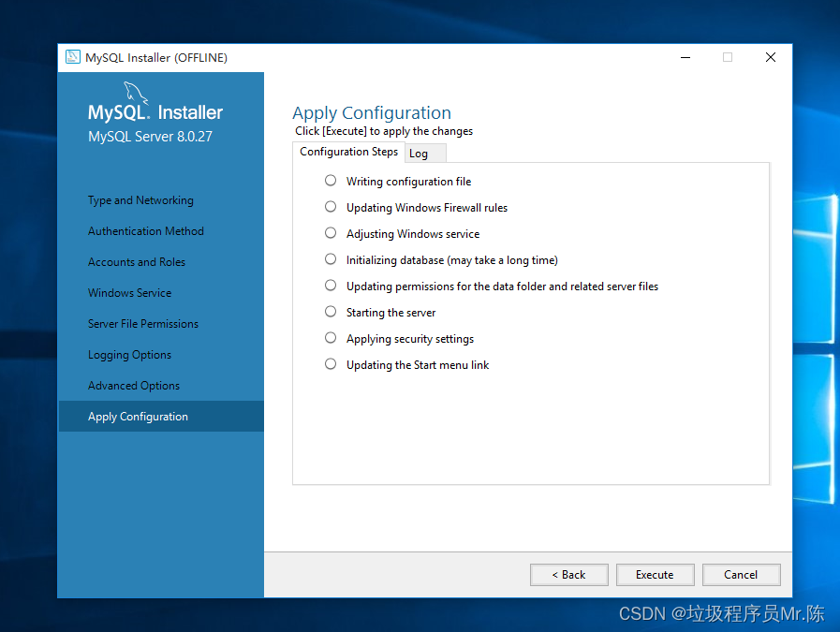The width and height of the screenshot is (840, 632).
Task: Select Apply Configuration in the sidebar
Action: [161, 416]
